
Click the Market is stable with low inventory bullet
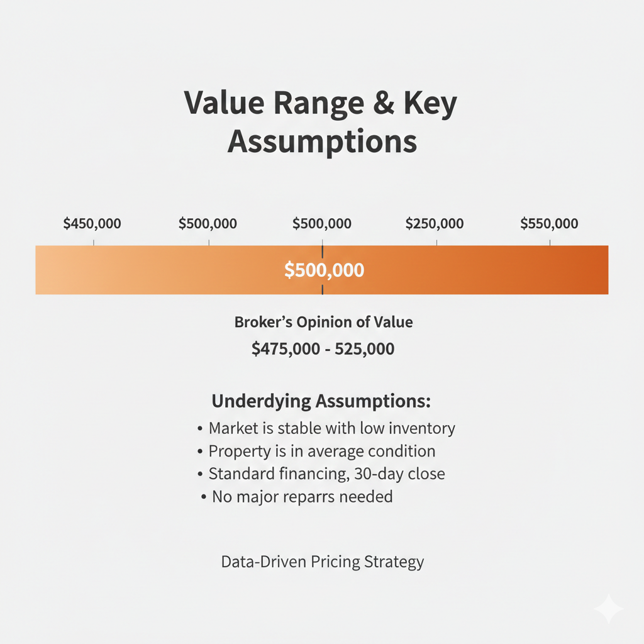(x=326, y=428)
